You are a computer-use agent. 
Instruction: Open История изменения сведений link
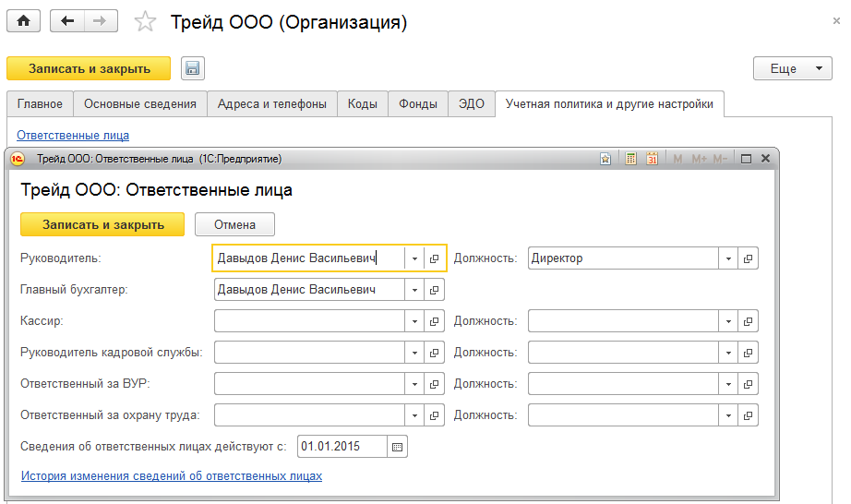point(171,476)
